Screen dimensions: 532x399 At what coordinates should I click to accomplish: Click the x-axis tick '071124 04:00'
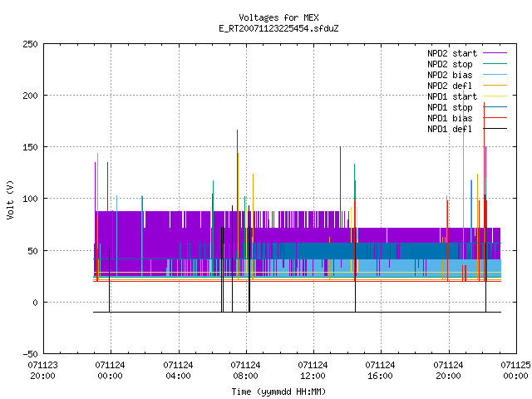[178, 371]
